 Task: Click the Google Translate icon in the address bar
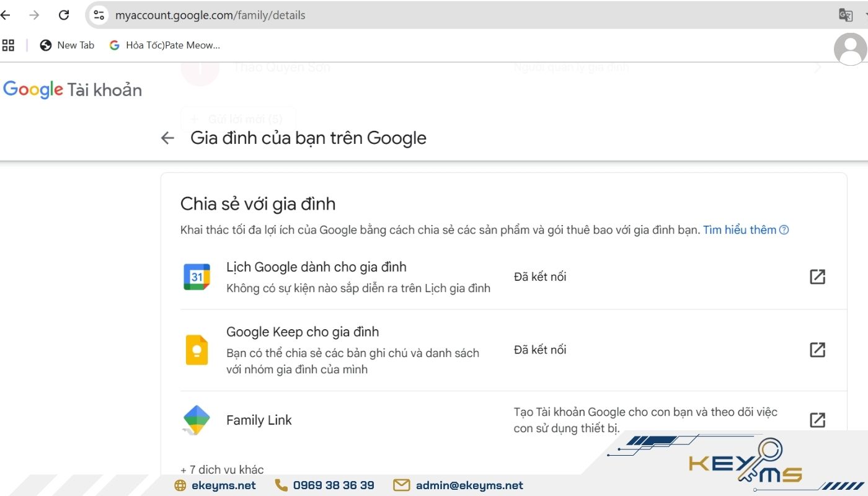tap(845, 15)
